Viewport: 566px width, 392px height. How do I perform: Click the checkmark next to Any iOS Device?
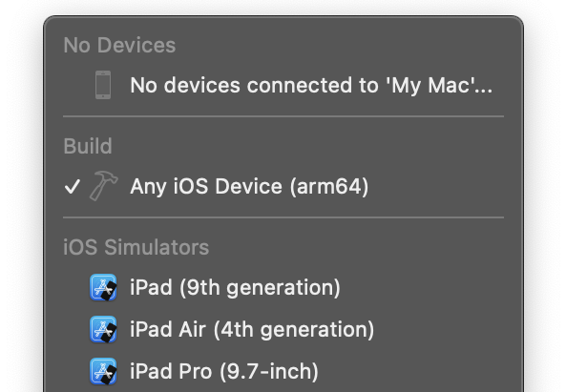tap(72, 186)
